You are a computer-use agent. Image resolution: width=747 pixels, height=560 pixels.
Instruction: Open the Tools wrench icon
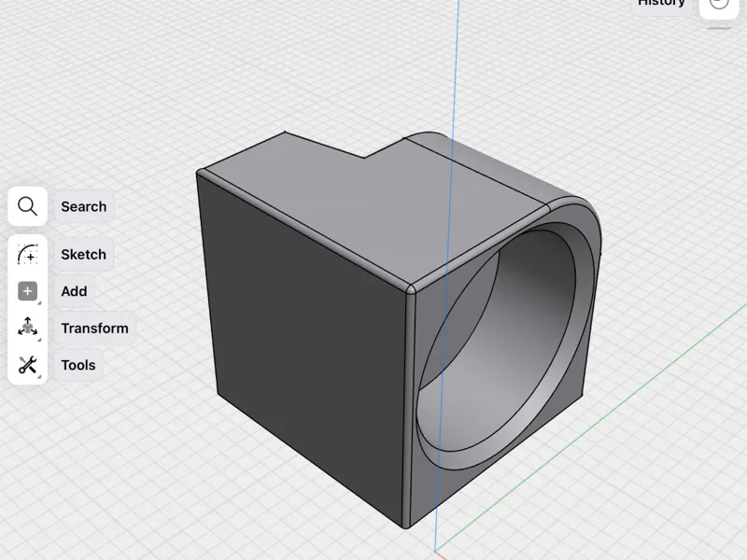[28, 365]
